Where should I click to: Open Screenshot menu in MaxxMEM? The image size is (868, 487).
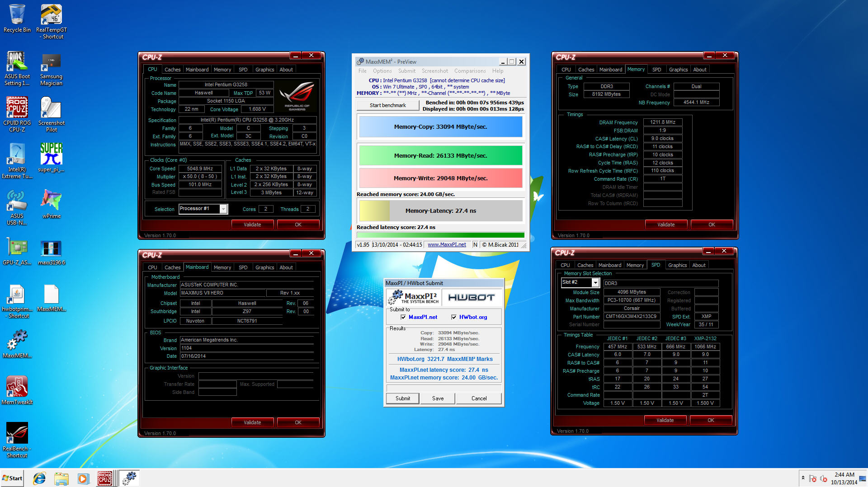(x=435, y=71)
